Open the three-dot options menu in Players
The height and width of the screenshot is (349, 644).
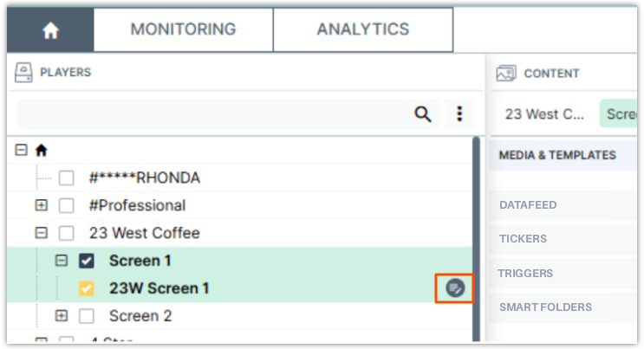point(459,114)
